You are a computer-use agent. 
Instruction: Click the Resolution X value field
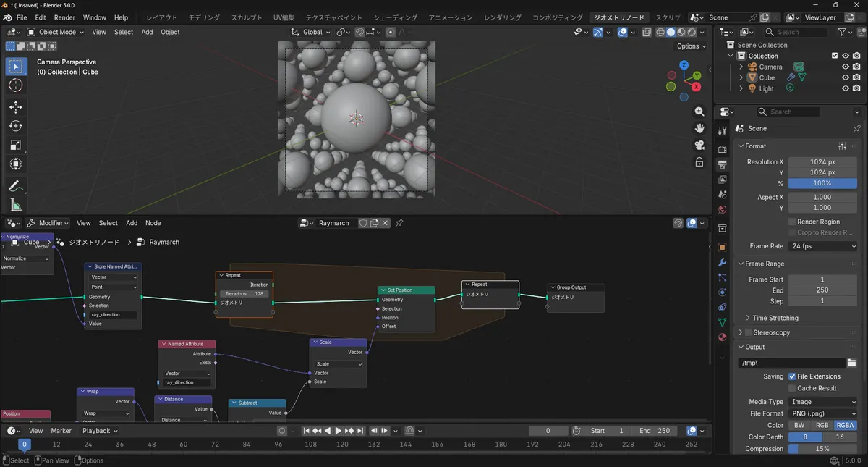coord(822,162)
